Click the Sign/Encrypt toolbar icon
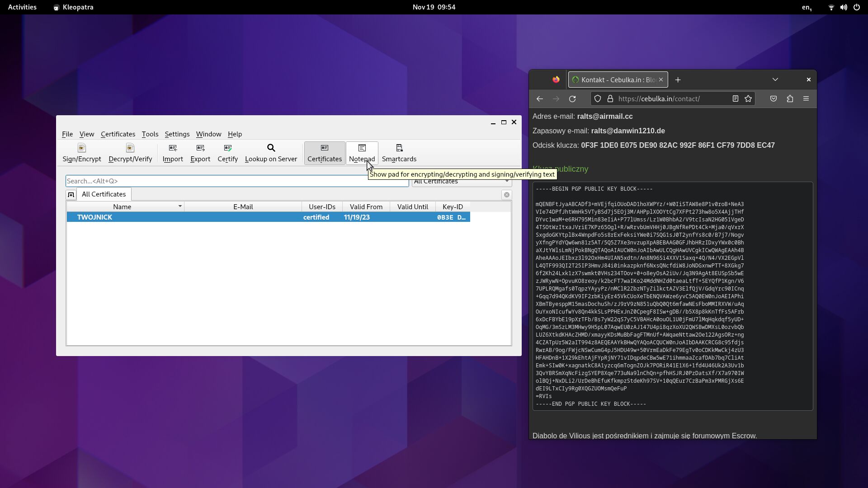 pyautogui.click(x=82, y=153)
